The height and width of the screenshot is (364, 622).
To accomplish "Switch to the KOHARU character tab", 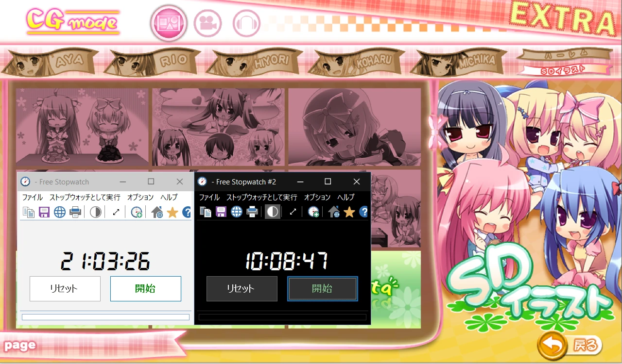I will pyautogui.click(x=357, y=63).
